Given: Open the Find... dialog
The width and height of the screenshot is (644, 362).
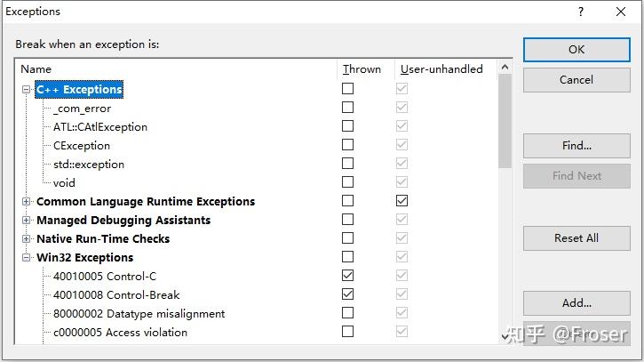Looking at the screenshot, I should (576, 145).
